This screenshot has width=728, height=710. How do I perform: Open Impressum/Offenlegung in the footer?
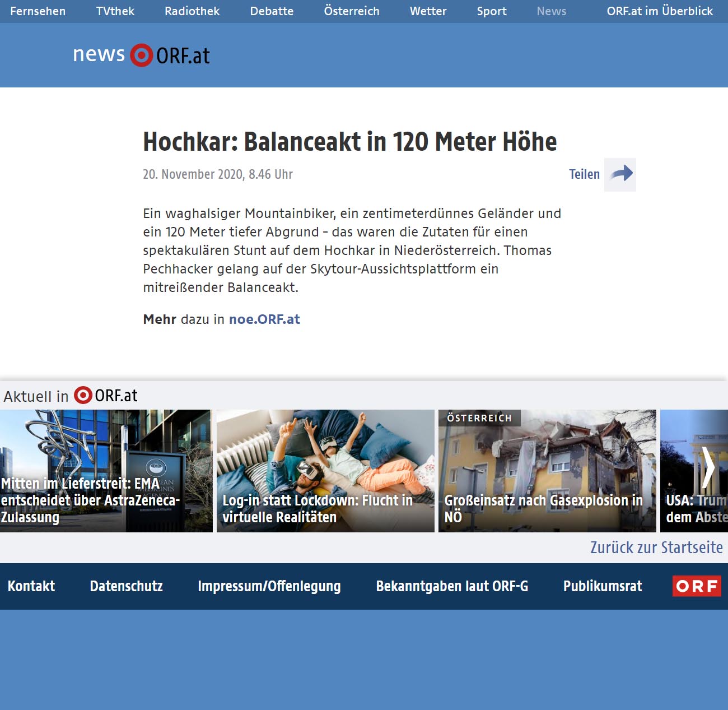click(269, 586)
